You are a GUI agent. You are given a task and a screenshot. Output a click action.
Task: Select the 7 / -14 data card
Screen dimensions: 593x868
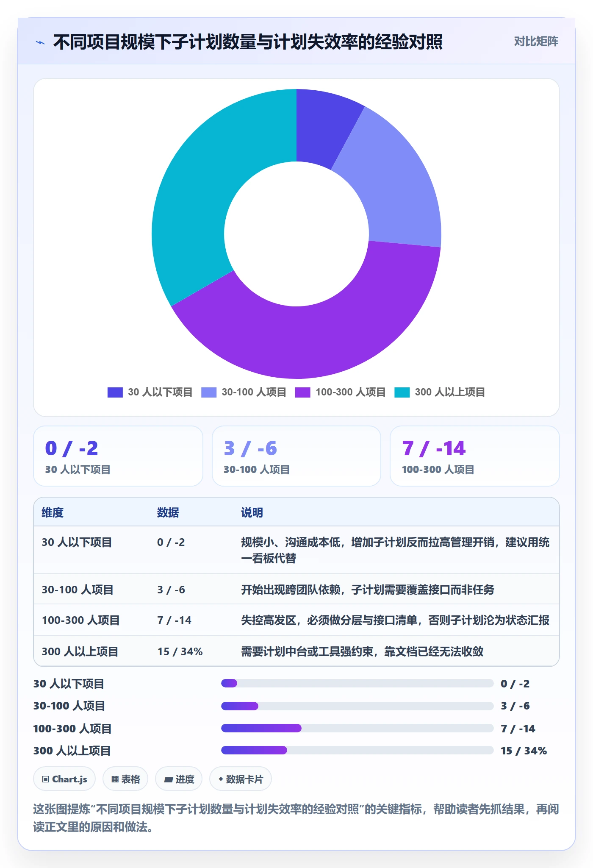474,456
